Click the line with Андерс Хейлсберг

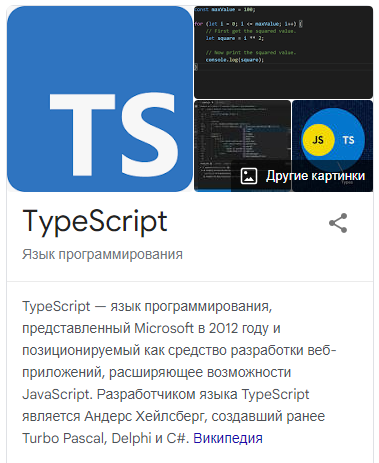173,416
